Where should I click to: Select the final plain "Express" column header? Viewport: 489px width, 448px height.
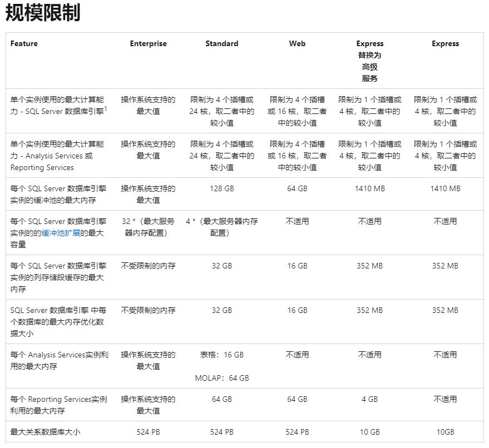pos(446,43)
